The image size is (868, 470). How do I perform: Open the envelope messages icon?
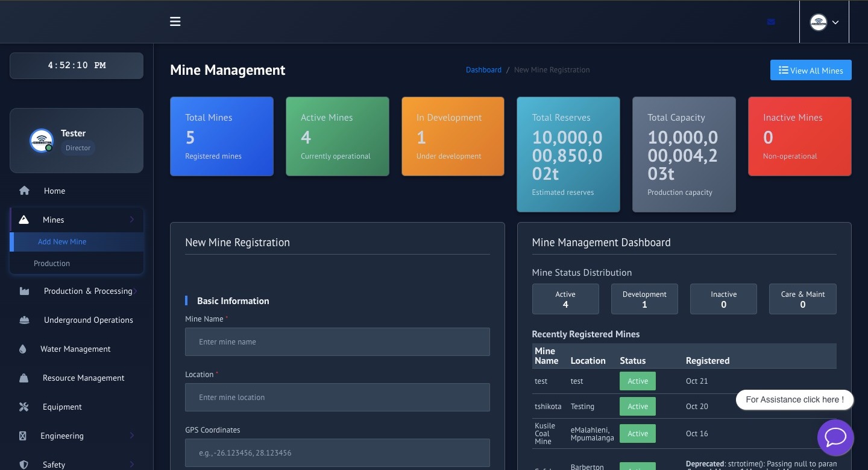pyautogui.click(x=771, y=22)
